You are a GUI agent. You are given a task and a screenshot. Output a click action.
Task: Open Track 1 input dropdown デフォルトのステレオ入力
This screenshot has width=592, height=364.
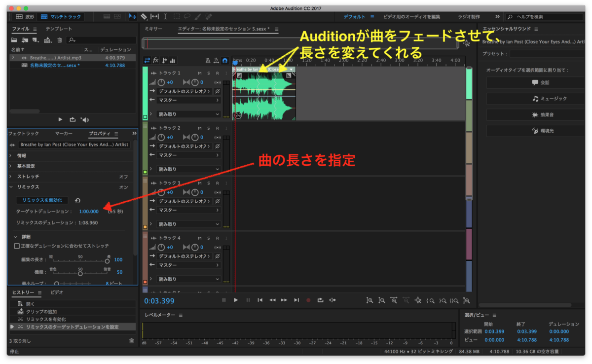click(185, 91)
